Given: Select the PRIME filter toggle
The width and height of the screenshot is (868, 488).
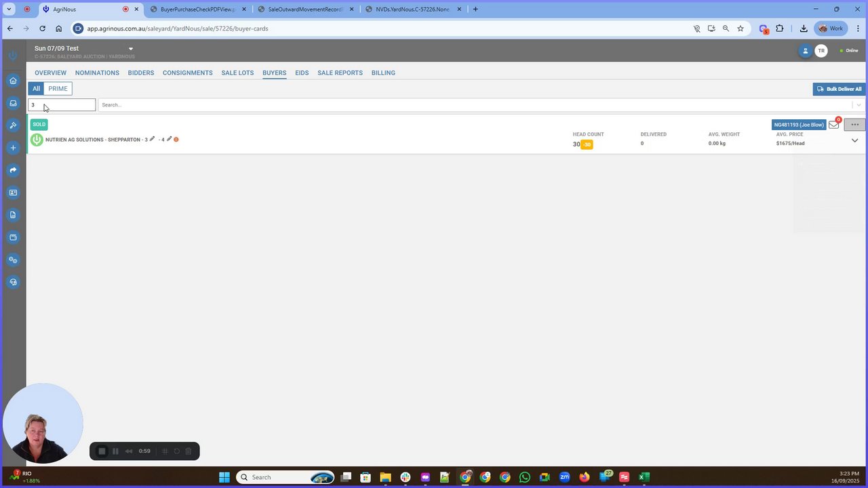Looking at the screenshot, I should tap(58, 89).
